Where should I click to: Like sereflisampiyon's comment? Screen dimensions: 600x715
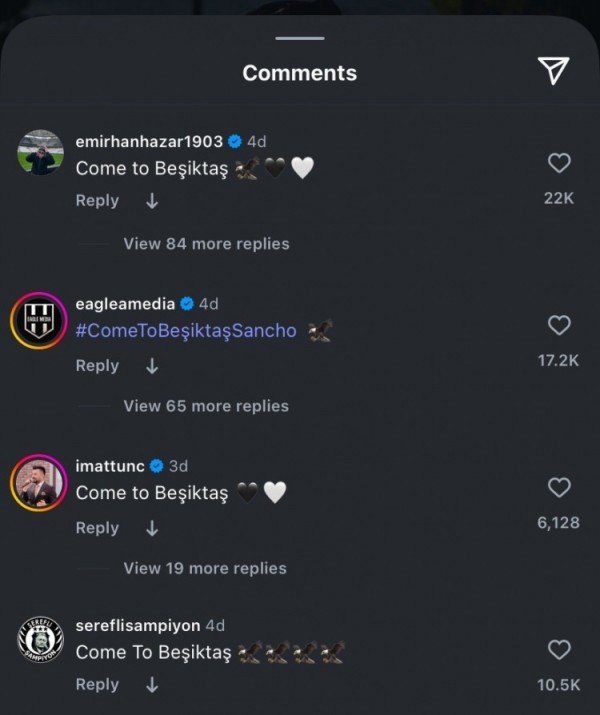(559, 650)
